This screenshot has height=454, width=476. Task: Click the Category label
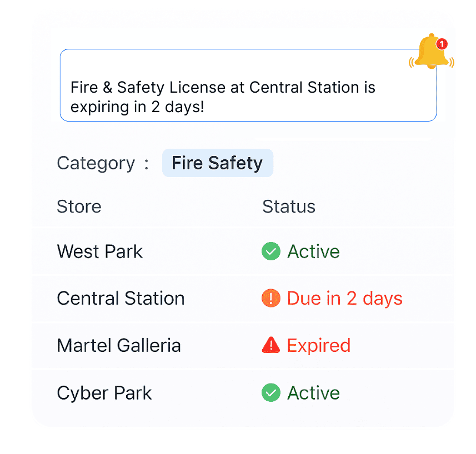point(96,164)
